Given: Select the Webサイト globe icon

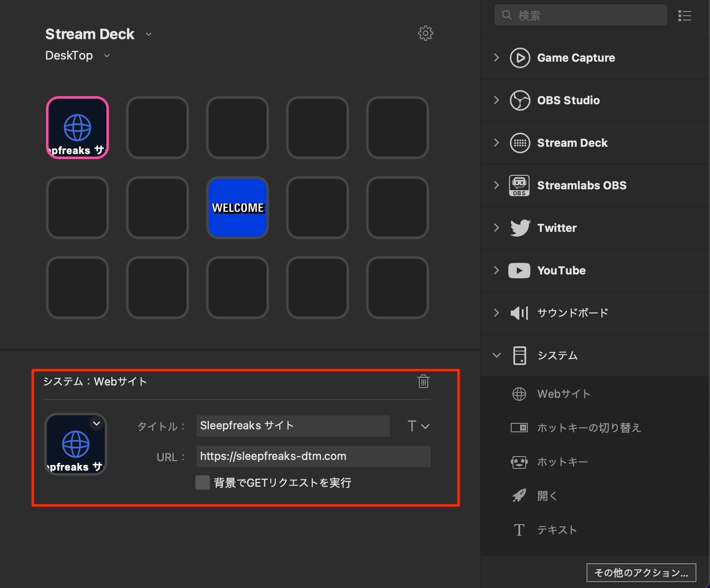Looking at the screenshot, I should pyautogui.click(x=519, y=394).
